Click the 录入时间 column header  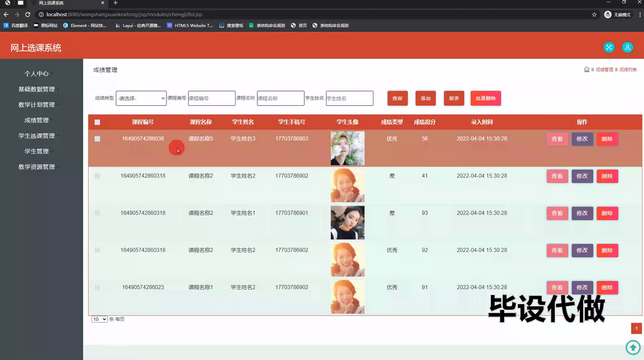(x=482, y=122)
